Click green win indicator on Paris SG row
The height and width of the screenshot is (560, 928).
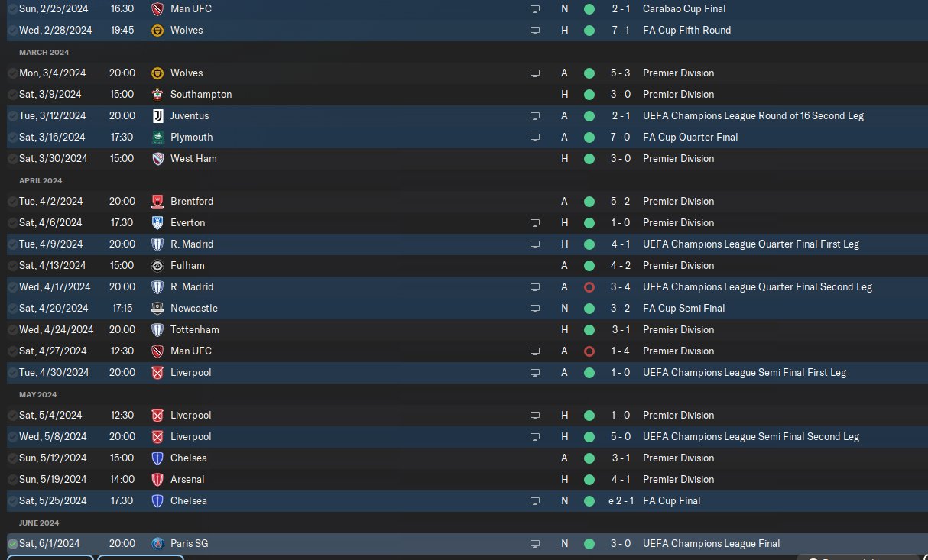point(589,544)
